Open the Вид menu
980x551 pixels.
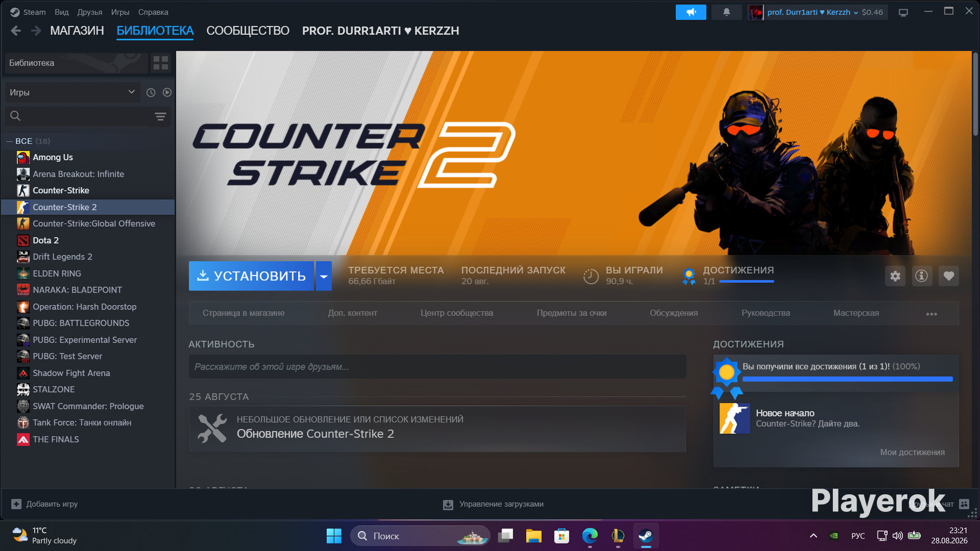point(62,12)
